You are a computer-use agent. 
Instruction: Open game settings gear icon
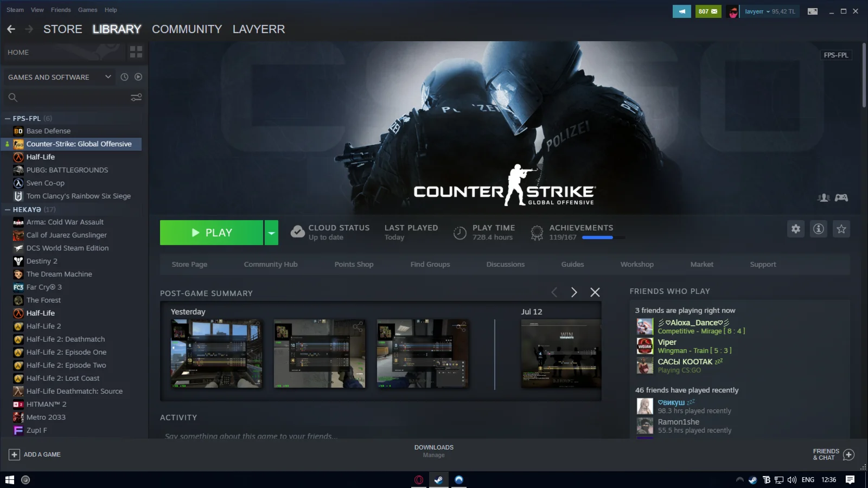pyautogui.click(x=796, y=229)
